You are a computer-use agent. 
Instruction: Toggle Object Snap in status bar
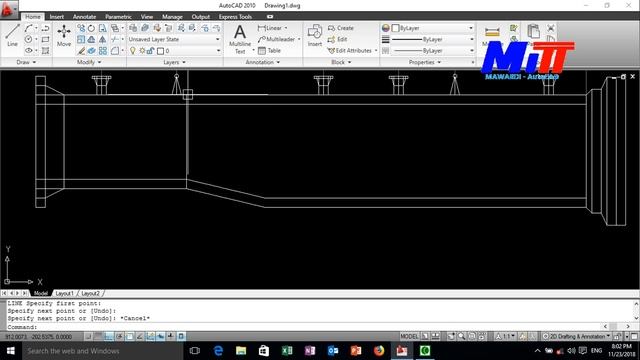point(129,336)
